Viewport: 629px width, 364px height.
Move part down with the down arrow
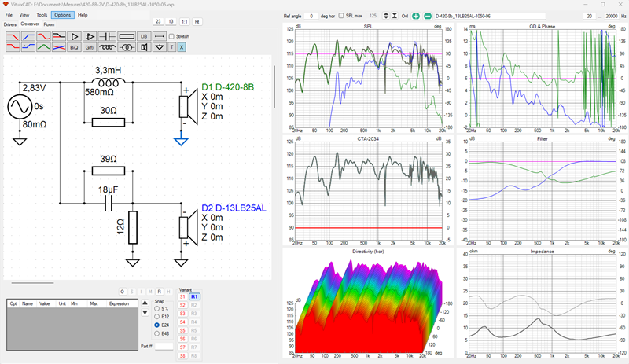coord(145,313)
